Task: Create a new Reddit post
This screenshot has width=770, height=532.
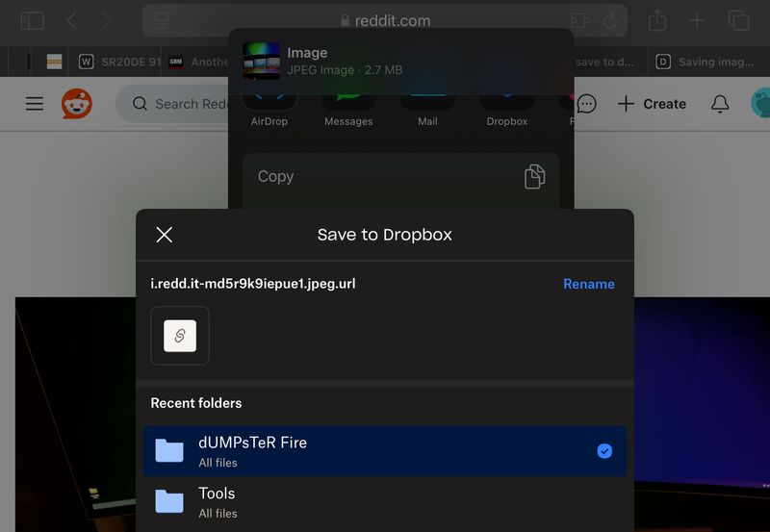Action: (652, 104)
